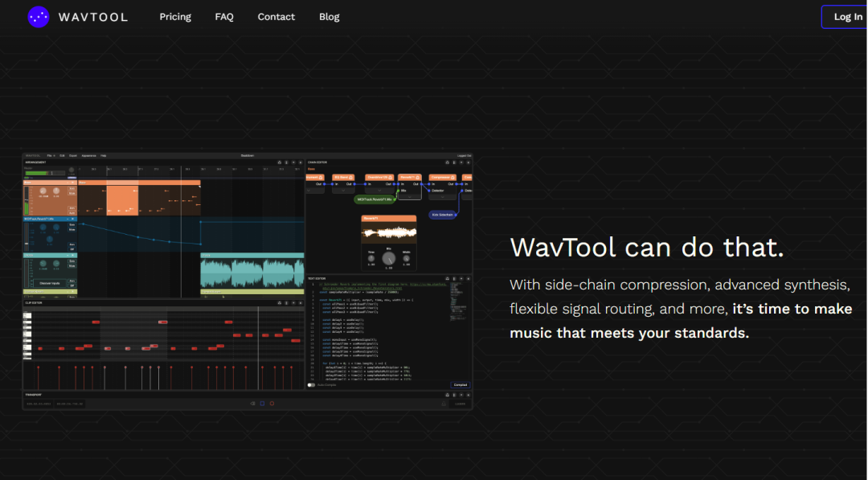
Task: Collapse the teal Chorus track header
Action: click(68, 255)
